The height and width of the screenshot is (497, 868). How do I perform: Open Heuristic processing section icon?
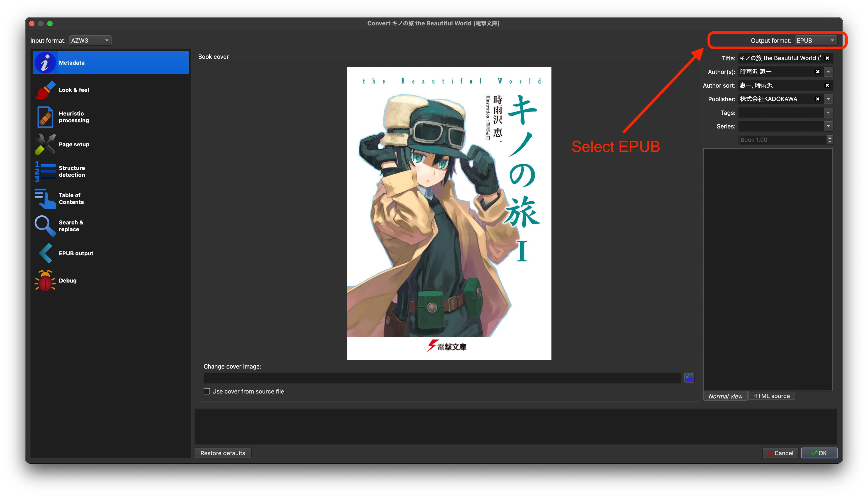tap(45, 117)
